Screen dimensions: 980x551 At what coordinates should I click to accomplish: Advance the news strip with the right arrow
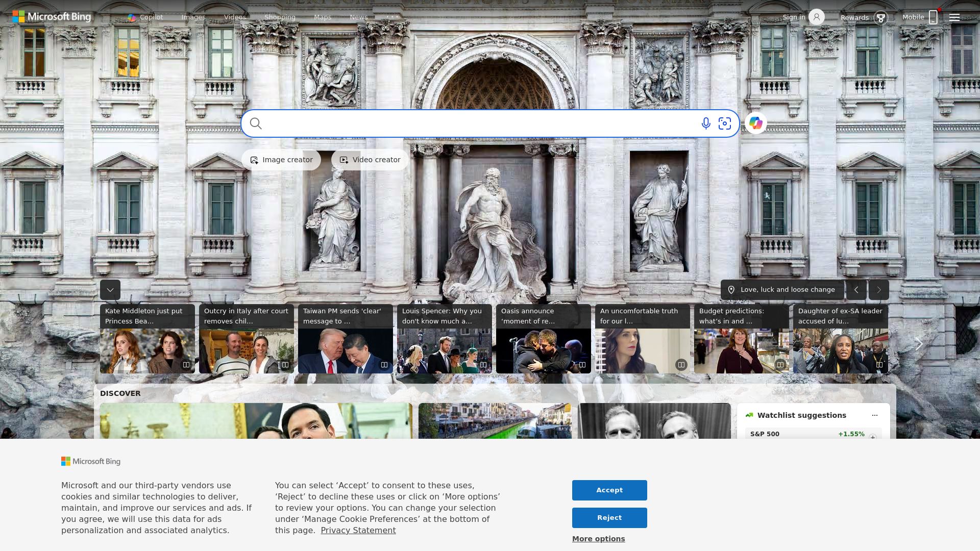coord(919,344)
